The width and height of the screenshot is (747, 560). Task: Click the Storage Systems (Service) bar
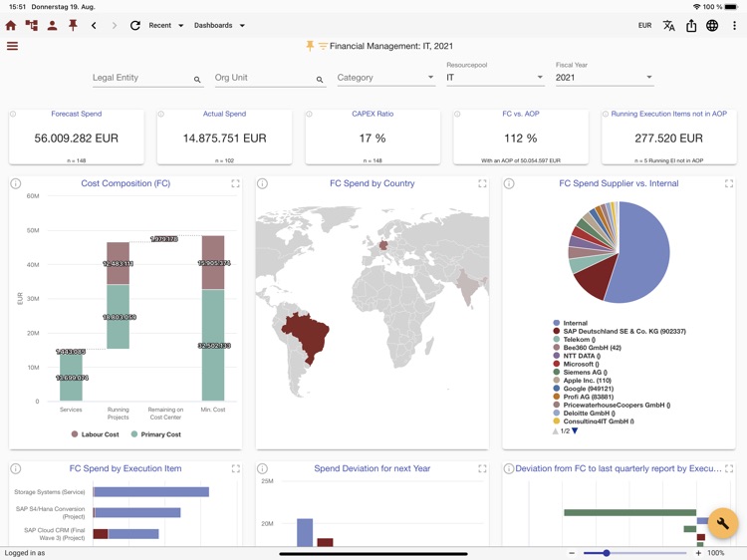click(x=151, y=492)
